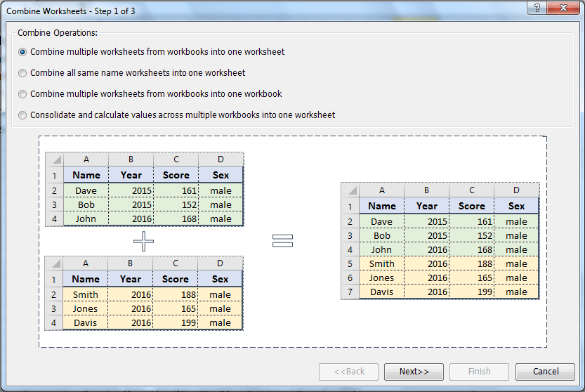Click the 'Dave' cell in the top-left table

coord(86,190)
